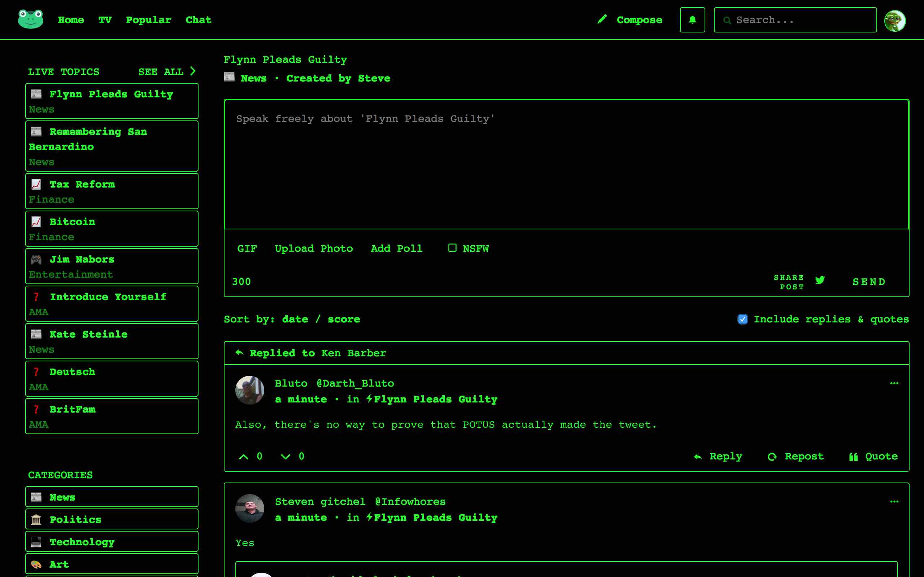
Task: Share the post to Twitter via bird icon
Action: [819, 281]
